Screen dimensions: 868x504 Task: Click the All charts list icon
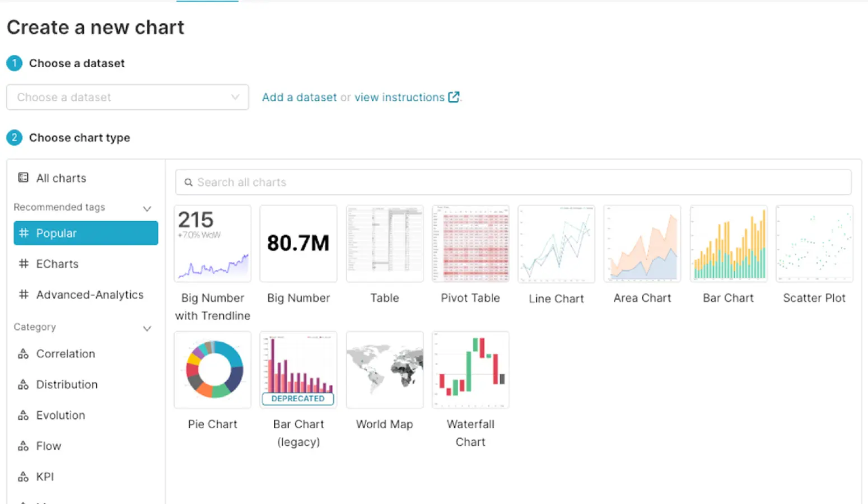coord(24,178)
